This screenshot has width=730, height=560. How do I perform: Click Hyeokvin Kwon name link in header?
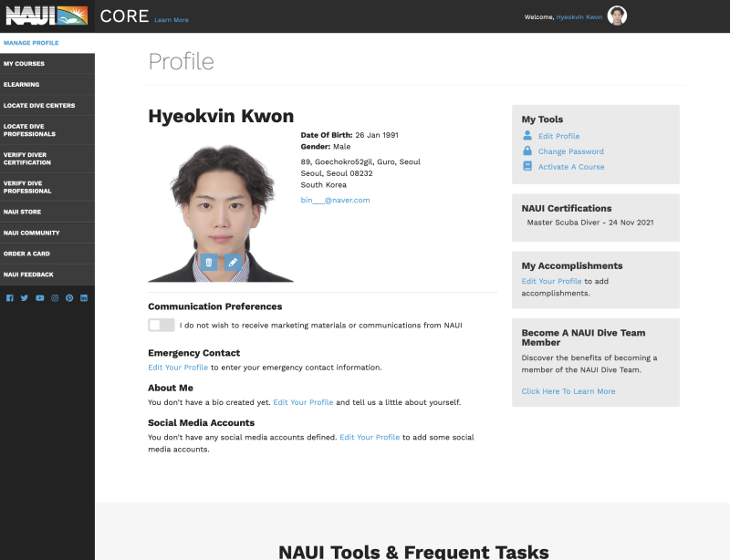[579, 16]
